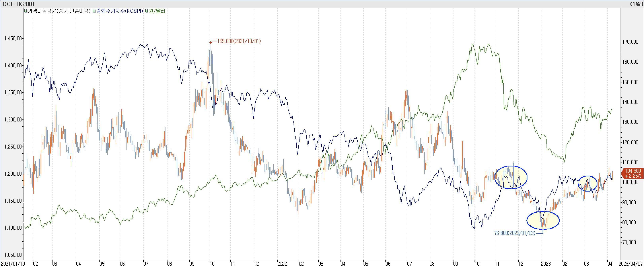Click the 2023 year marker on time axis
Screen dimensions: 644x268
click(x=546, y=264)
